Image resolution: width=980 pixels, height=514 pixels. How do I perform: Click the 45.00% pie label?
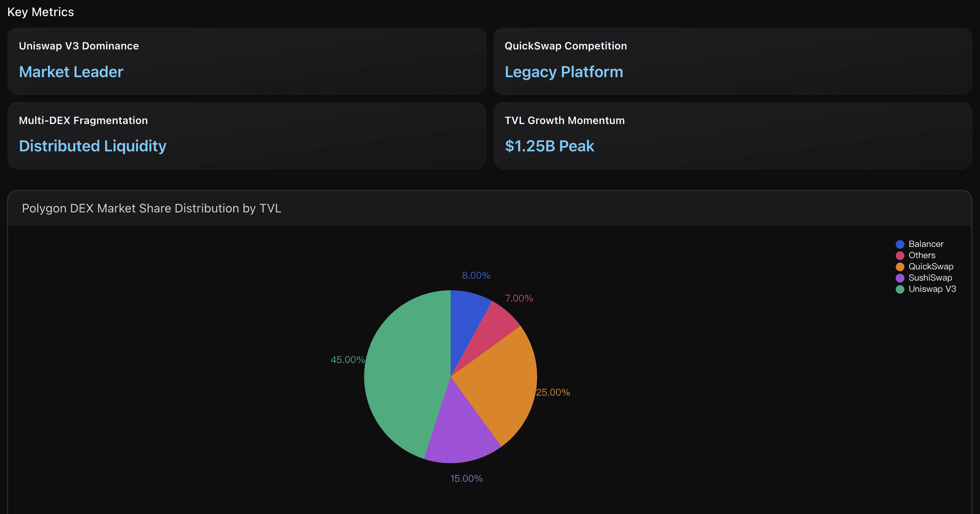click(348, 360)
